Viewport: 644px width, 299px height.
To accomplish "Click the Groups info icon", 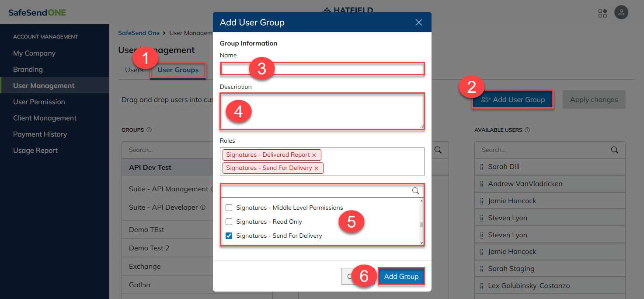I will tap(149, 130).
